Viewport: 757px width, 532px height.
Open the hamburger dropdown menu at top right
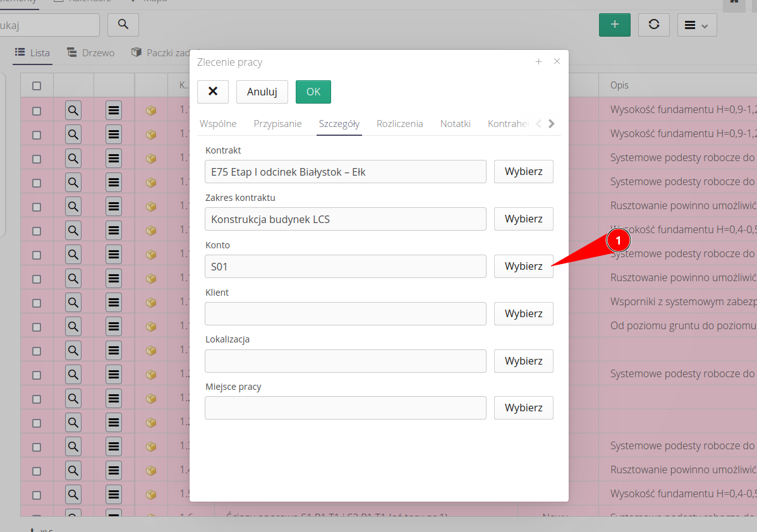(x=696, y=25)
